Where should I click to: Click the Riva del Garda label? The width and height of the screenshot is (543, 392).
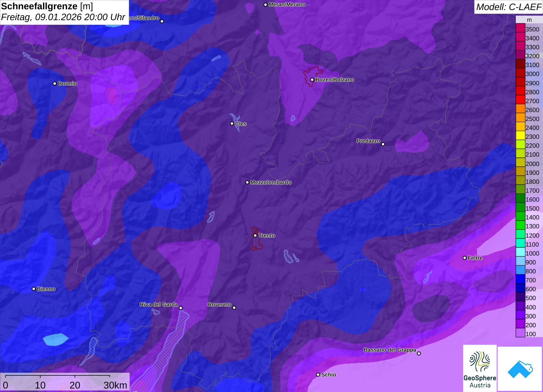(x=159, y=304)
